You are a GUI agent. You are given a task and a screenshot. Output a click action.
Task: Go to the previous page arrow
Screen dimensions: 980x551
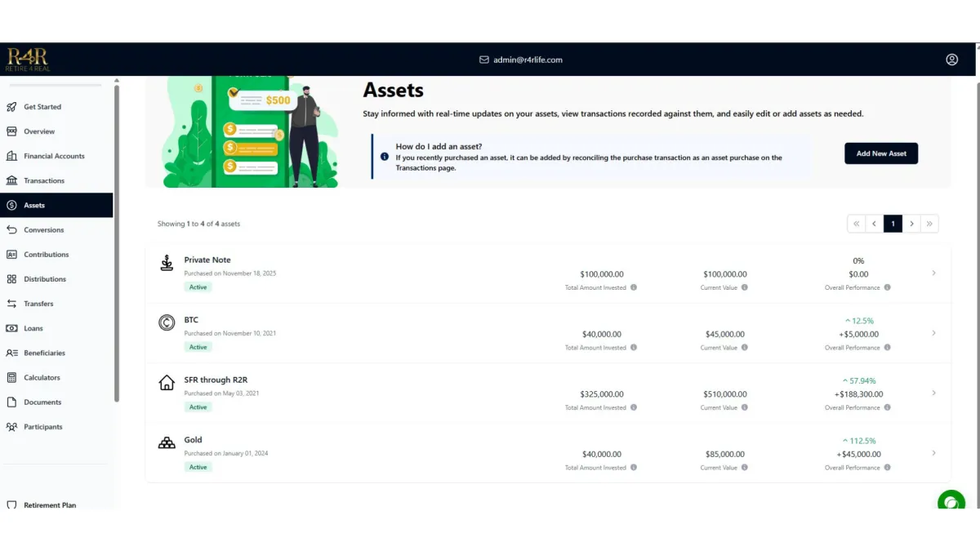point(875,224)
